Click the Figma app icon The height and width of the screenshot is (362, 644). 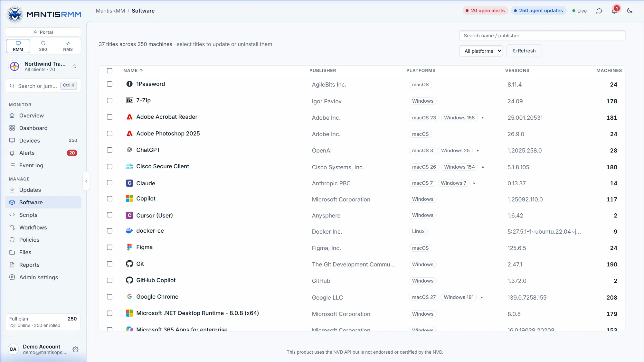[129, 247]
